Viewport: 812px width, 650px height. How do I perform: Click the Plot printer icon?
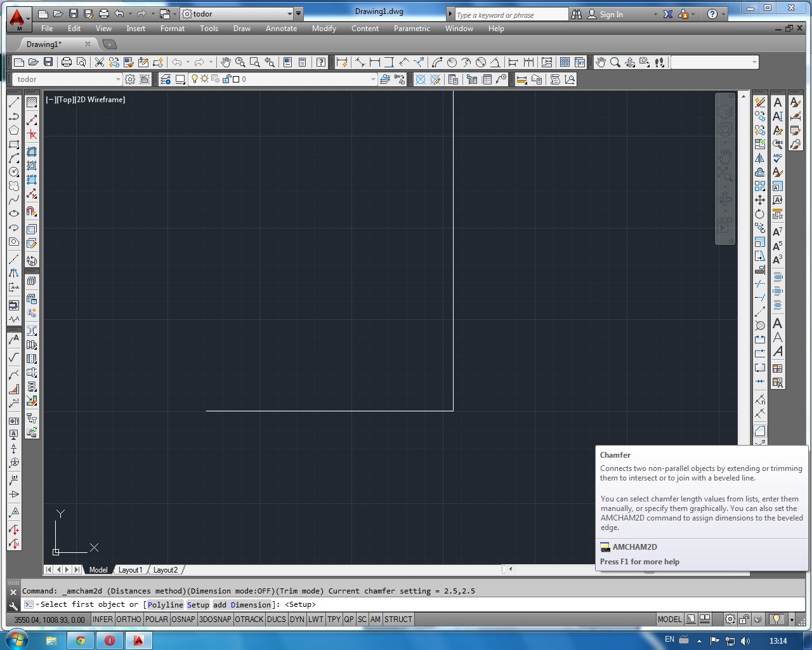coord(65,62)
